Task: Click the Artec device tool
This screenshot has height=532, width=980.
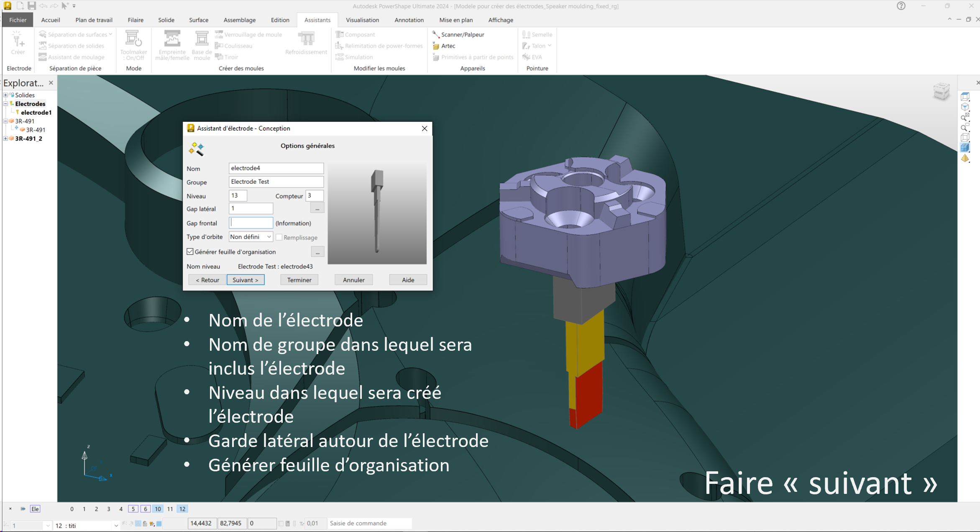Action: pyautogui.click(x=444, y=46)
